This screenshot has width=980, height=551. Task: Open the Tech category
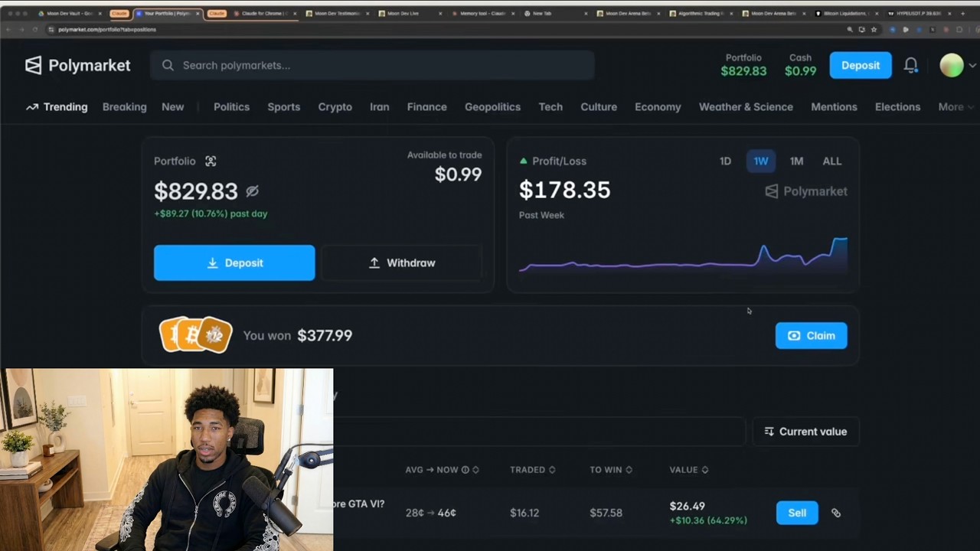[x=550, y=107]
